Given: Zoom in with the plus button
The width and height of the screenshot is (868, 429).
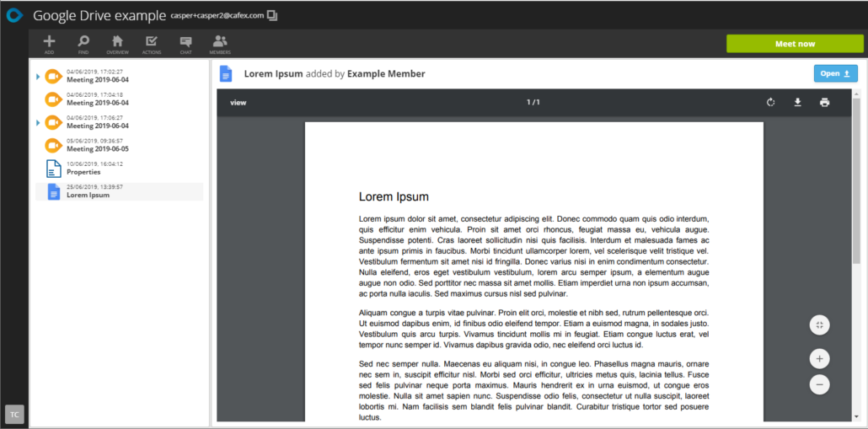Looking at the screenshot, I should 819,359.
